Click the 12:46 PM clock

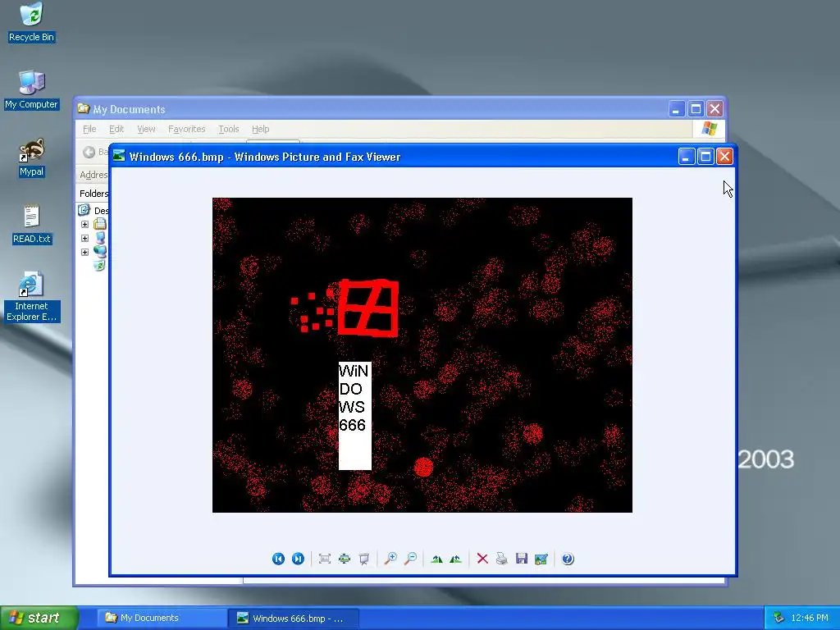[x=809, y=618]
